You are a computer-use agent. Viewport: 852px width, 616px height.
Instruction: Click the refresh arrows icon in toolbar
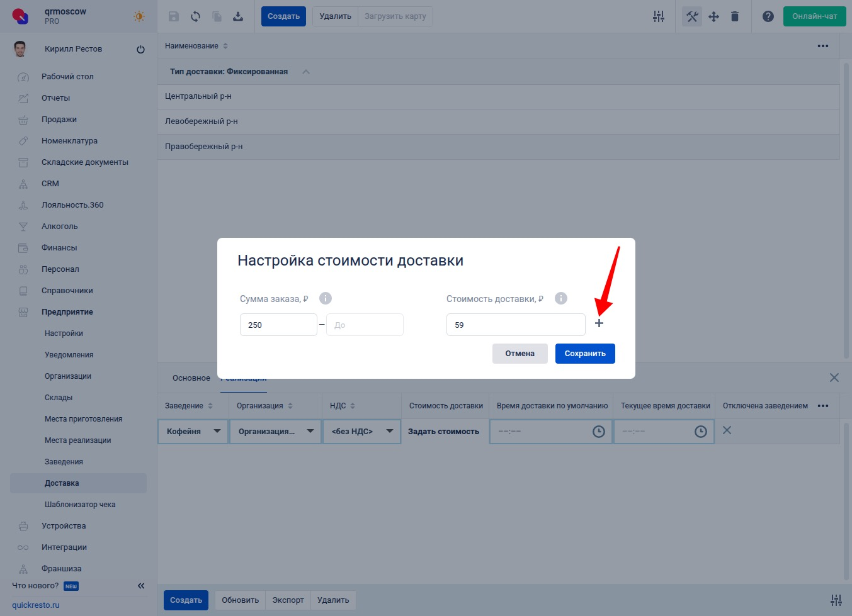pyautogui.click(x=196, y=16)
